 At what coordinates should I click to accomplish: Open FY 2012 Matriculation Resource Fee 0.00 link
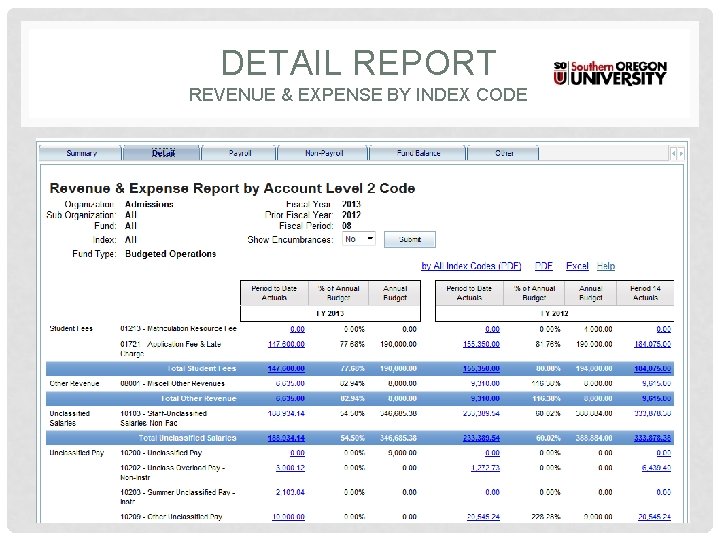pyautogui.click(x=492, y=329)
